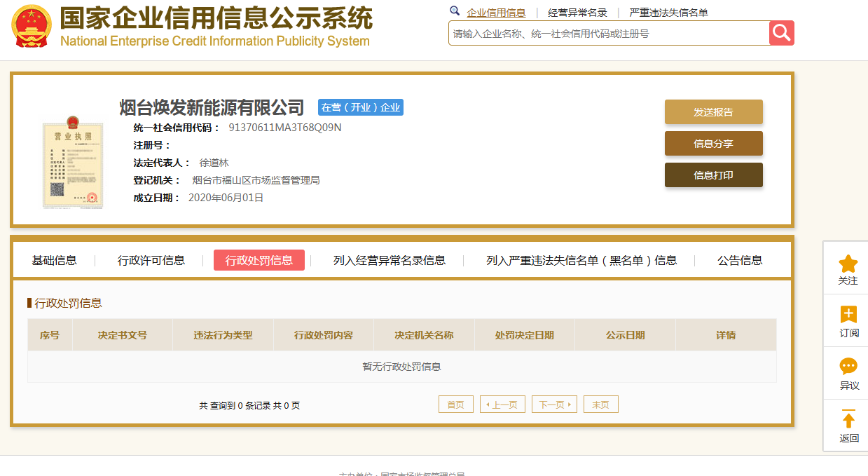
Task: Click the 序号 column header
Action: [50, 335]
